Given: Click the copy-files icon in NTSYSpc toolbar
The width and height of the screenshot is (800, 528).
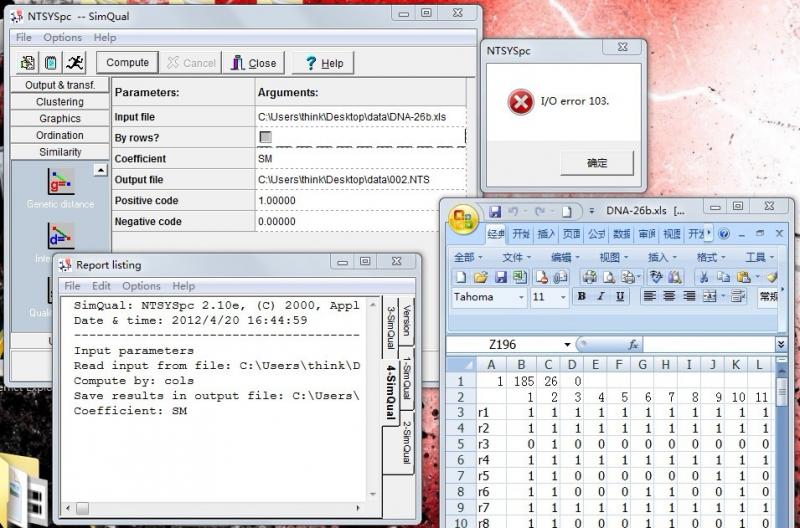Looking at the screenshot, I should click(x=28, y=63).
